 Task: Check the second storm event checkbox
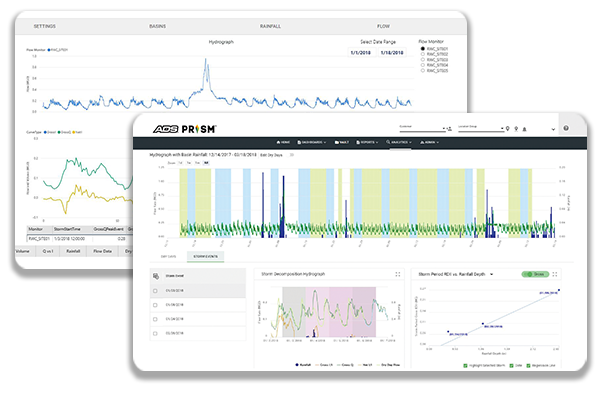pos(155,305)
